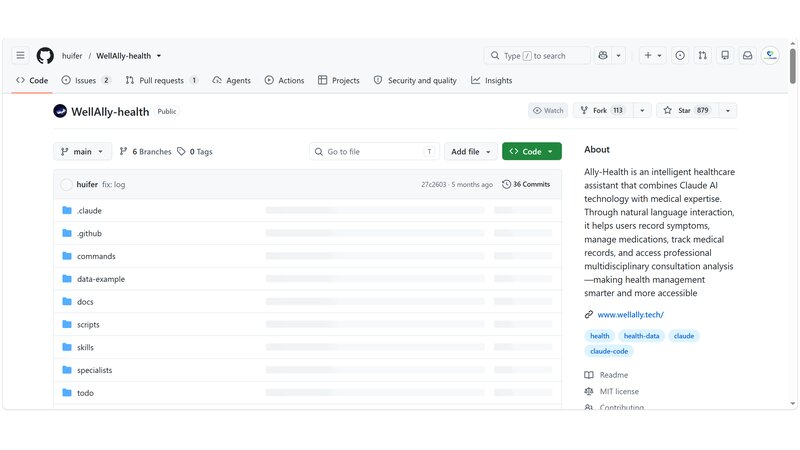Click the health topic tag
Viewport: 800px width, 450px height.
599,336
